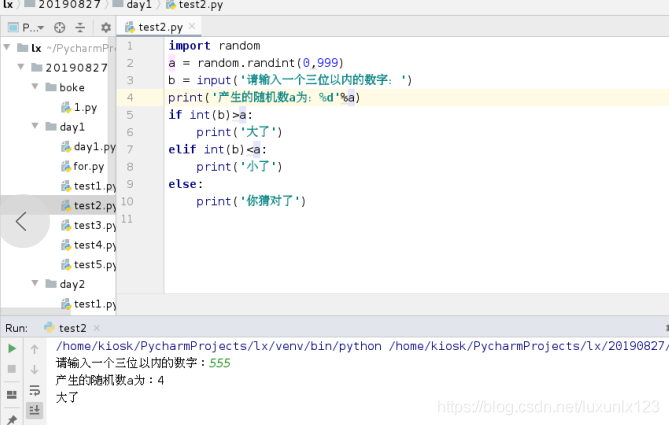Click the previous image arrow button
The image size is (669, 425).
click(x=22, y=221)
